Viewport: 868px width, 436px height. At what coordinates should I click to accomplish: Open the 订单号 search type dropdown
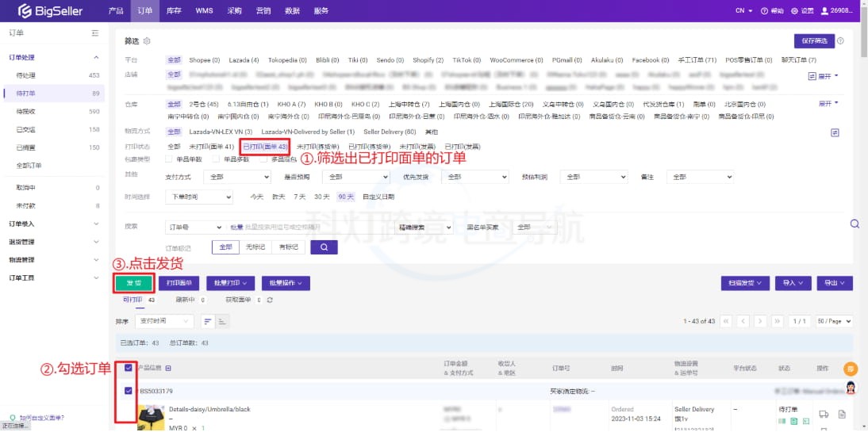click(x=194, y=228)
